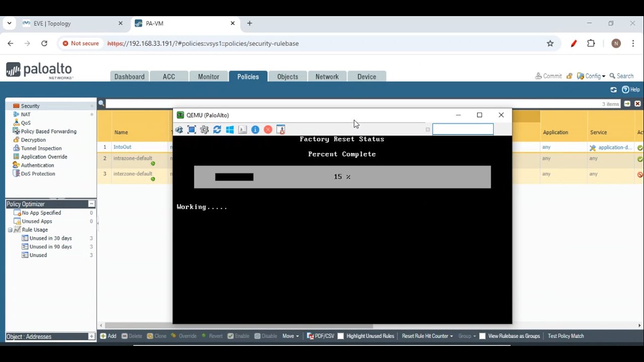Click the Application Override icon

17,157
